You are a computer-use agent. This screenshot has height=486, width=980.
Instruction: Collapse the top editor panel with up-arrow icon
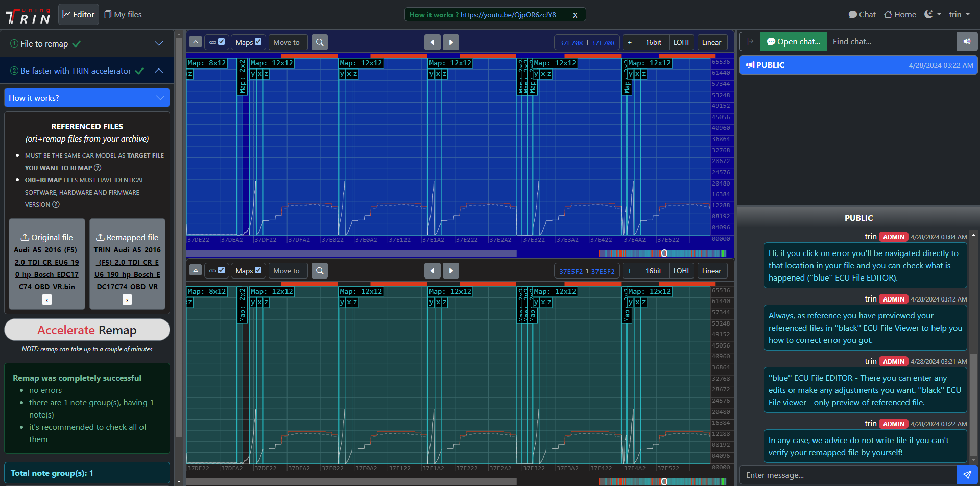click(195, 42)
